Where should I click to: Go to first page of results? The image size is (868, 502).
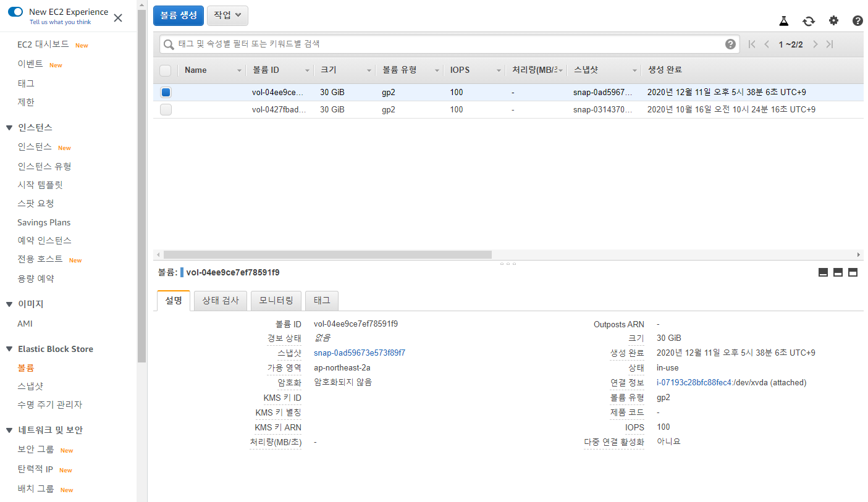click(x=752, y=44)
